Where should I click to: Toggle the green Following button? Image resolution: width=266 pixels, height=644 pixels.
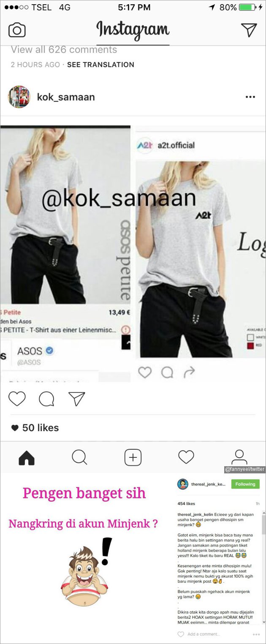point(245,484)
